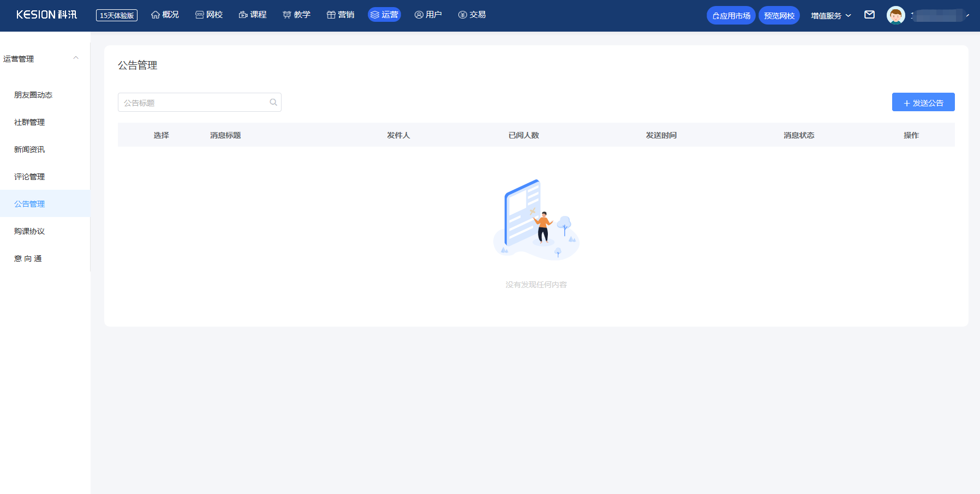980x494 pixels.
Task: Open 营销 marketing section
Action: pos(340,15)
